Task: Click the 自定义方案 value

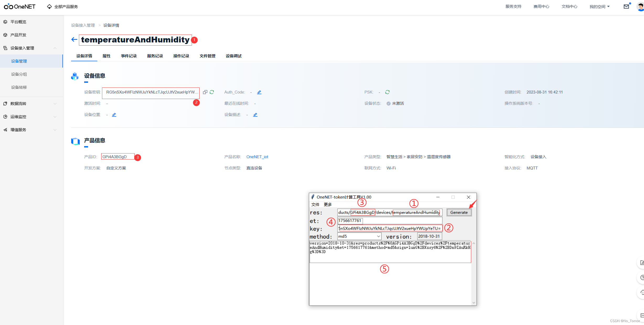Action: click(x=116, y=168)
